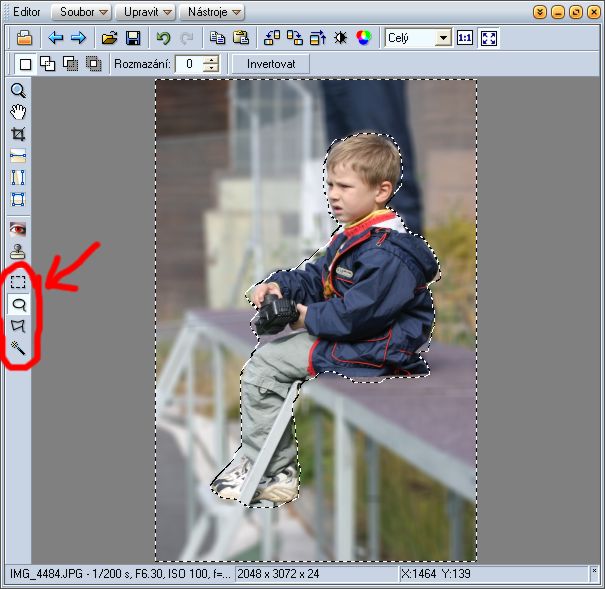
Task: Open the Celý zoom dropdown
Action: click(443, 38)
